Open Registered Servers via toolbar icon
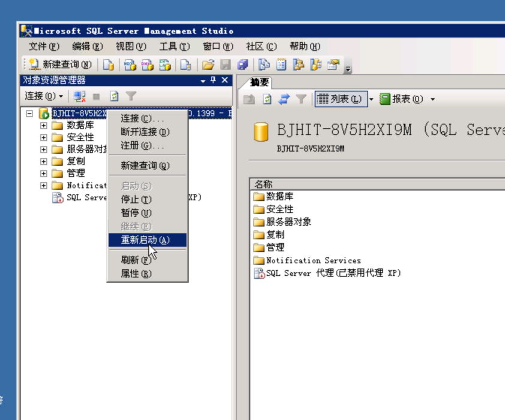This screenshot has width=505, height=420. (x=264, y=65)
